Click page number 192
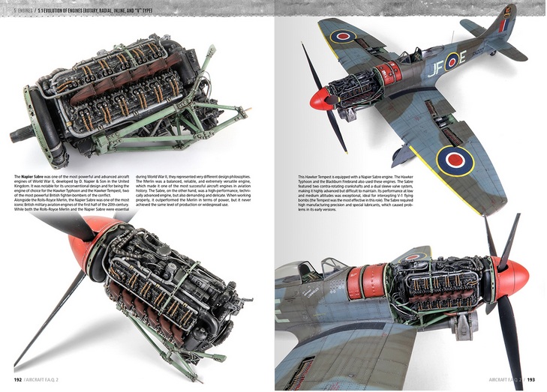The image size is (547, 392). tap(18, 379)
